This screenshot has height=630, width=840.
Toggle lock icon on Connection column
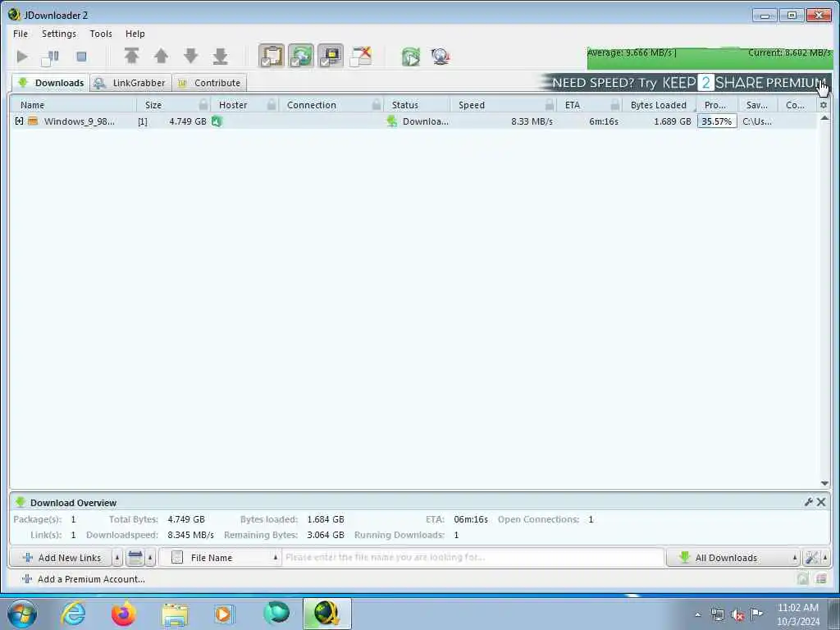click(x=377, y=105)
